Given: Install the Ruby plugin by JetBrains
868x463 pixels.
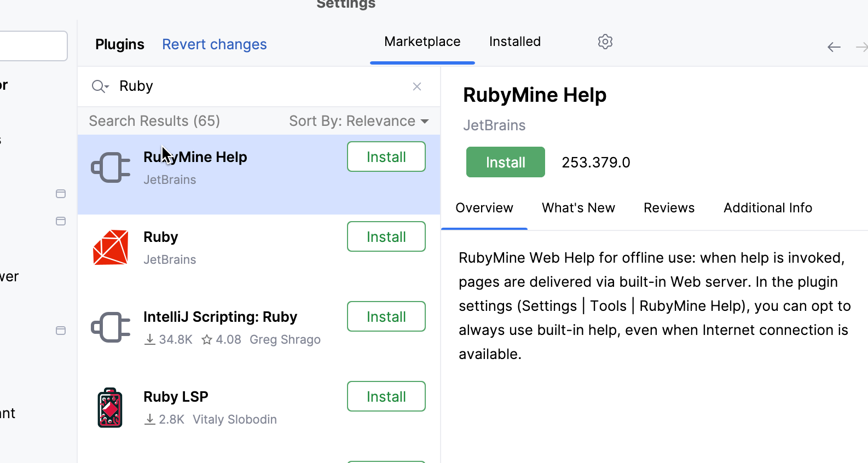Looking at the screenshot, I should click(x=386, y=236).
